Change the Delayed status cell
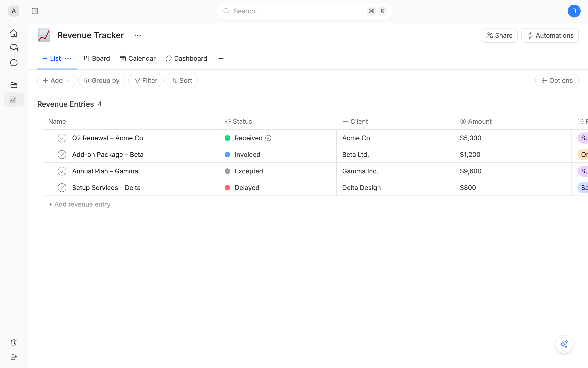The height and width of the screenshot is (368, 588). pos(278,188)
